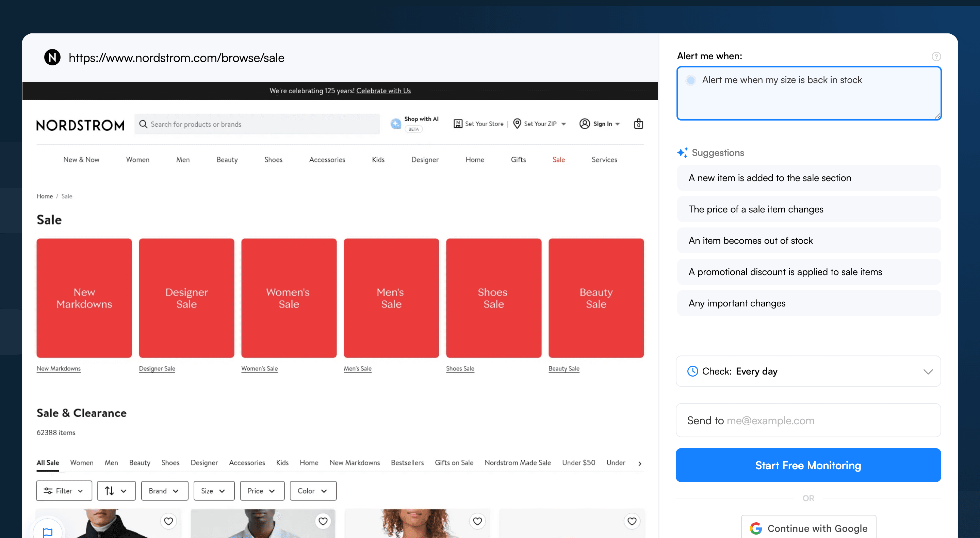Open the New & Now menu
The image size is (980, 538).
81,160
